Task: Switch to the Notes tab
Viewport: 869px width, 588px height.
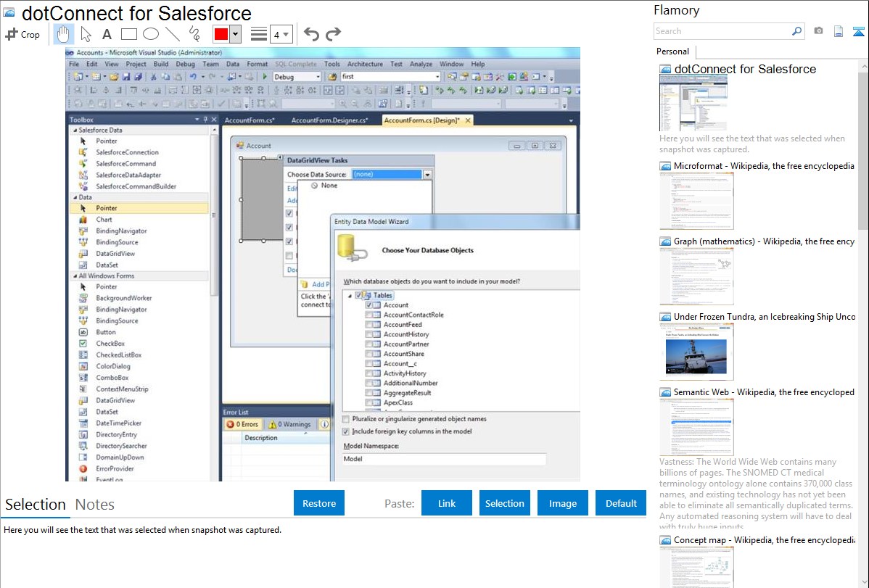Action: click(95, 505)
